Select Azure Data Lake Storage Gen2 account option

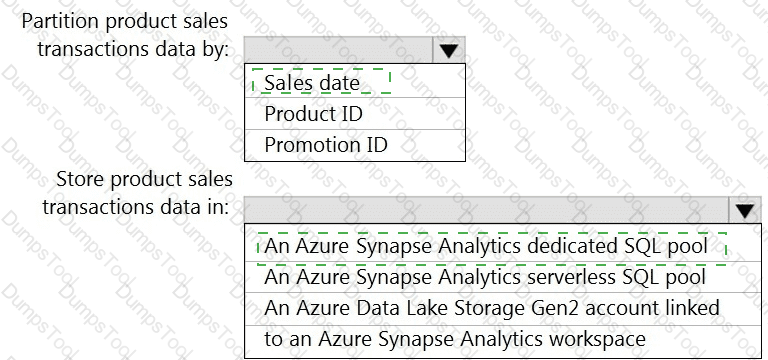503,324
